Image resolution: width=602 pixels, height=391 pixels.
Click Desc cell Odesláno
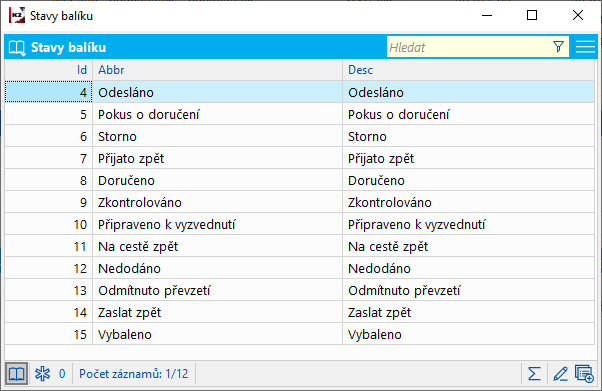[x=468, y=92]
